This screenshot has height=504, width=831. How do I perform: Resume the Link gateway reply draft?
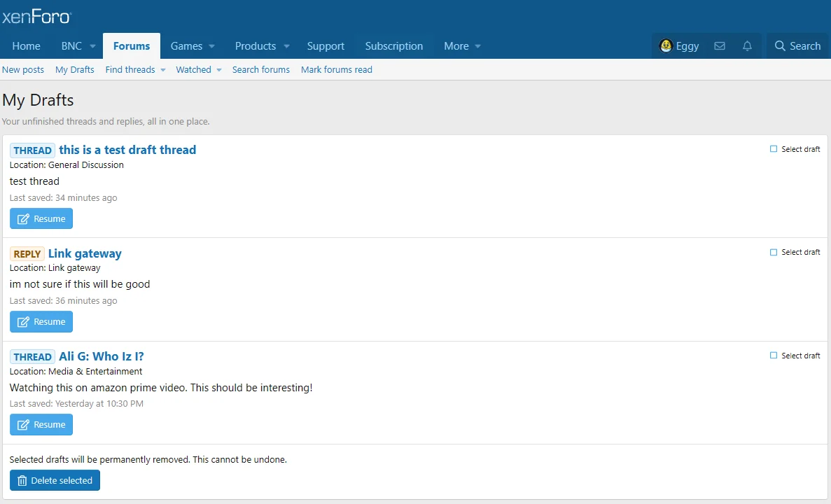click(x=41, y=322)
